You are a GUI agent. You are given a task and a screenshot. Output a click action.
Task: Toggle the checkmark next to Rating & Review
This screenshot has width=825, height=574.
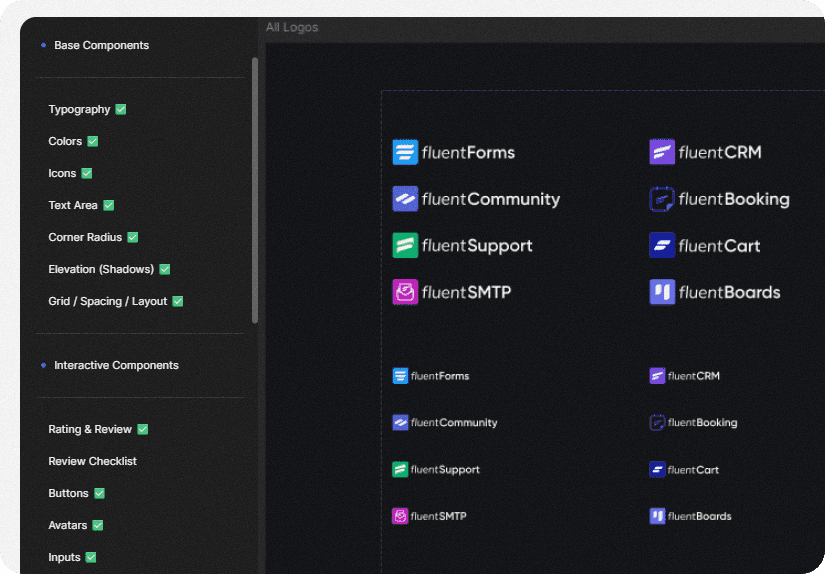coord(143,429)
